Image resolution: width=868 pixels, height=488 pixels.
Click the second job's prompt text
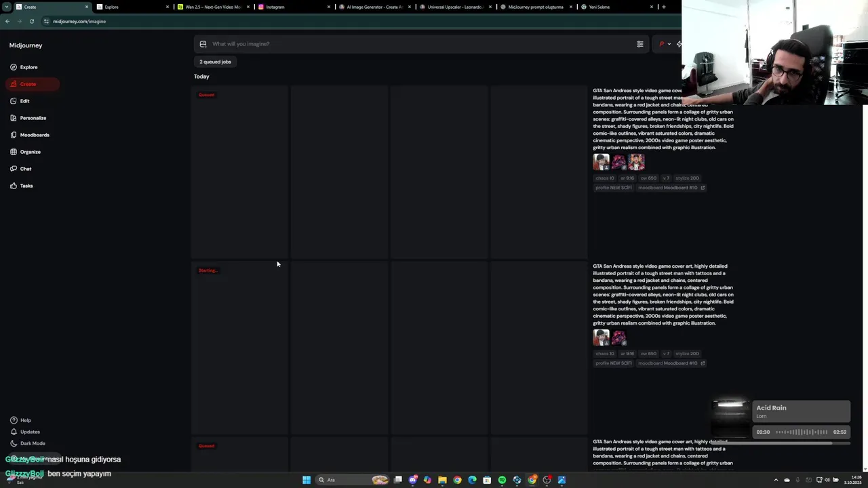click(663, 295)
